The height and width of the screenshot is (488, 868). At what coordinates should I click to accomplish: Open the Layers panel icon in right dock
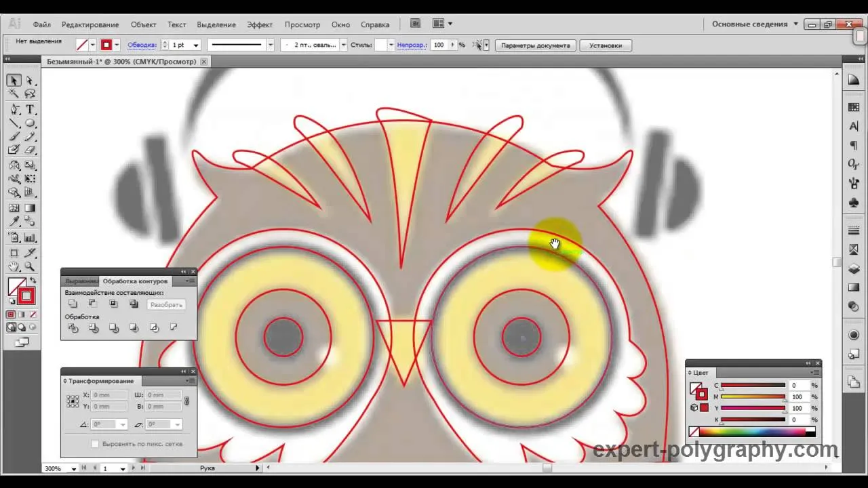pos(854,268)
